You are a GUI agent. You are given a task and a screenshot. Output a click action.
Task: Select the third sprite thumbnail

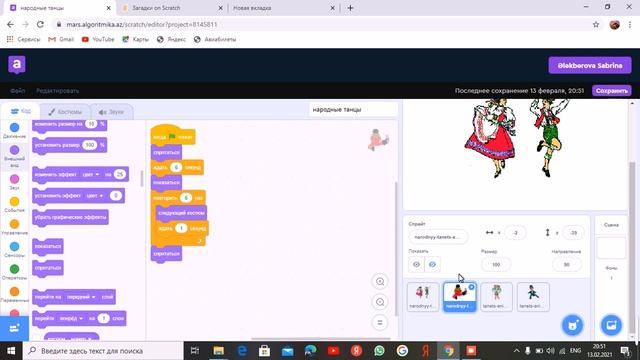tap(496, 297)
